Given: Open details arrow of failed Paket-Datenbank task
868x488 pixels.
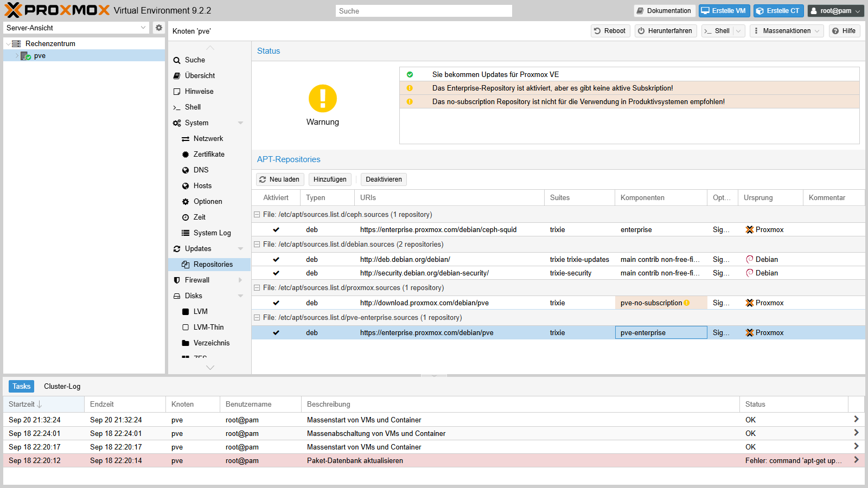Looking at the screenshot, I should point(856,460).
